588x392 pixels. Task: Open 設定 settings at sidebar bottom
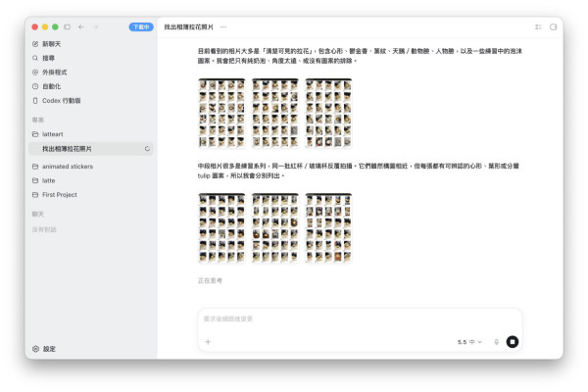[x=44, y=349]
